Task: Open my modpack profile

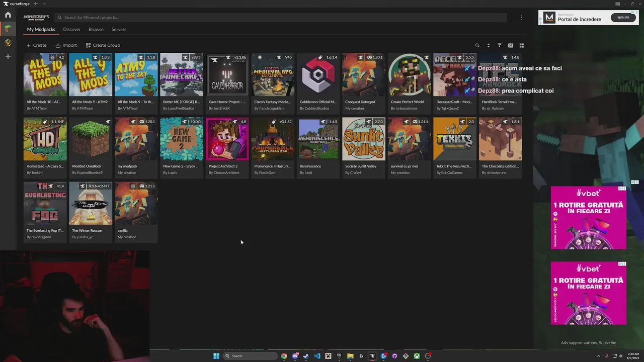Action: point(136,147)
